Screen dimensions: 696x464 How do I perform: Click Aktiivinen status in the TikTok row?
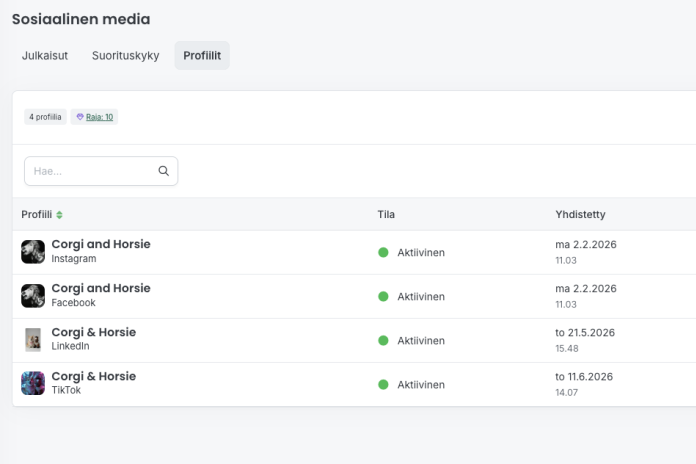421,385
